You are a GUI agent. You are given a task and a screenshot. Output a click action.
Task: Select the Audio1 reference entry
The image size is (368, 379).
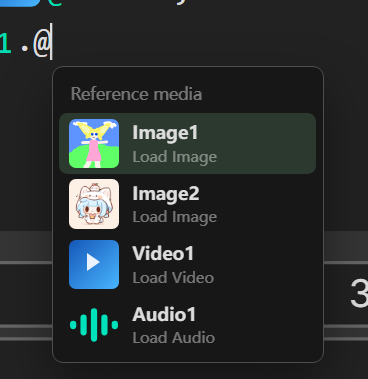coord(187,325)
